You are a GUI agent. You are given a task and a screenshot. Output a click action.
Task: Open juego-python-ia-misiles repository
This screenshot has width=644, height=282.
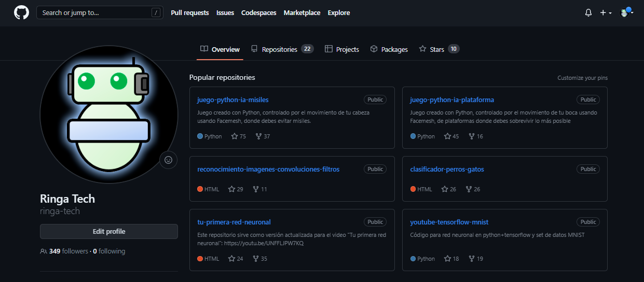click(x=233, y=100)
